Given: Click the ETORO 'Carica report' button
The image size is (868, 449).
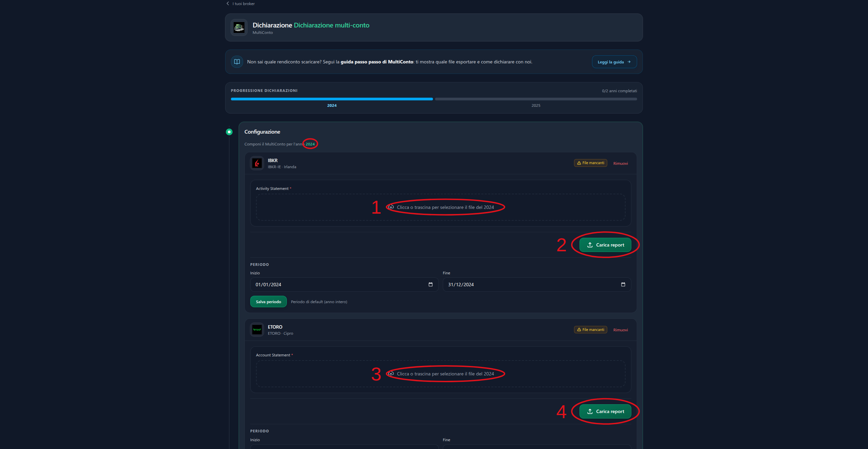Looking at the screenshot, I should 605,411.
